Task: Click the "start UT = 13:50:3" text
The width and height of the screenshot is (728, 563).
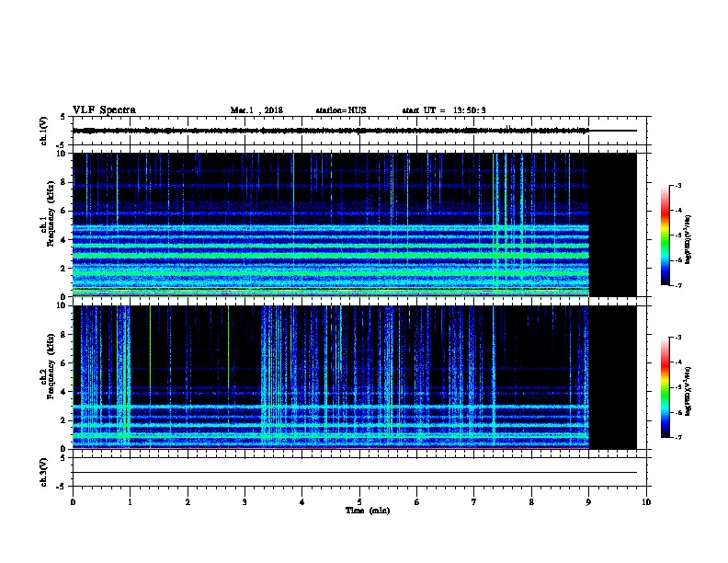Action: point(444,110)
